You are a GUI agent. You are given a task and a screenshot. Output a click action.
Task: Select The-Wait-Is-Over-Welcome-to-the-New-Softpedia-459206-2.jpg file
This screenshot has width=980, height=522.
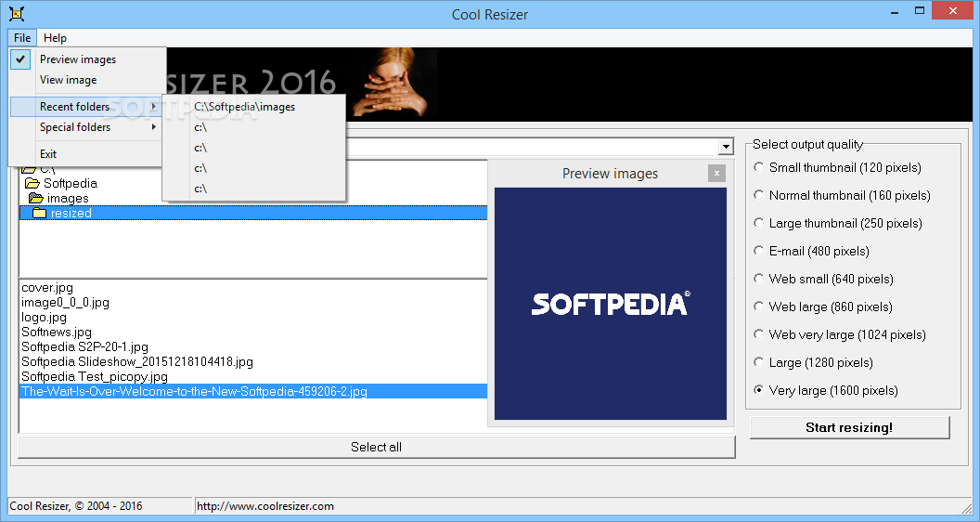tap(253, 391)
